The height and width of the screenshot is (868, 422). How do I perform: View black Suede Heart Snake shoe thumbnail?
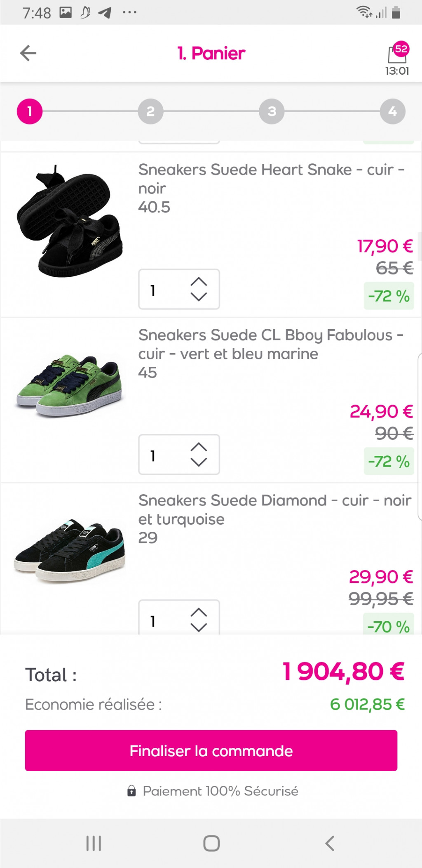(x=70, y=222)
